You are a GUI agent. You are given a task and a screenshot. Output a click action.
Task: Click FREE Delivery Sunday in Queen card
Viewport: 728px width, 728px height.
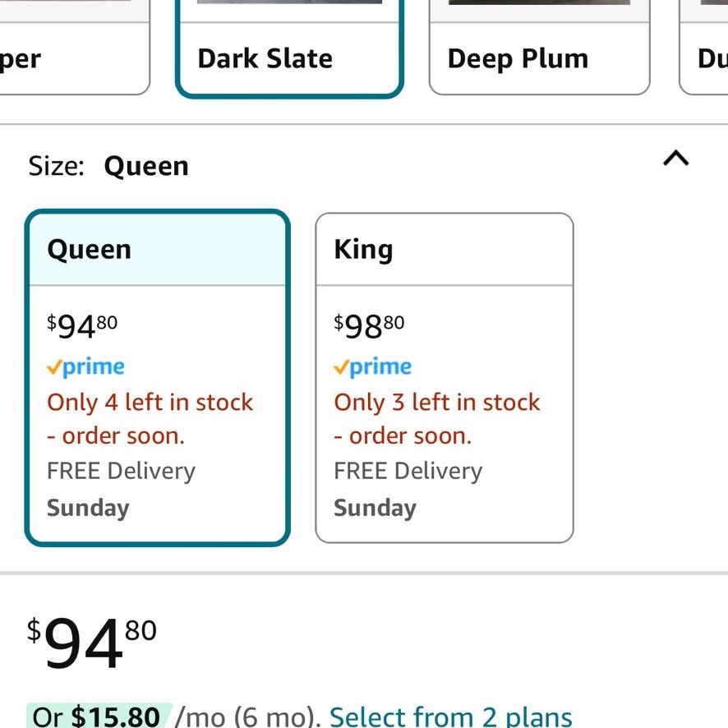point(121,489)
